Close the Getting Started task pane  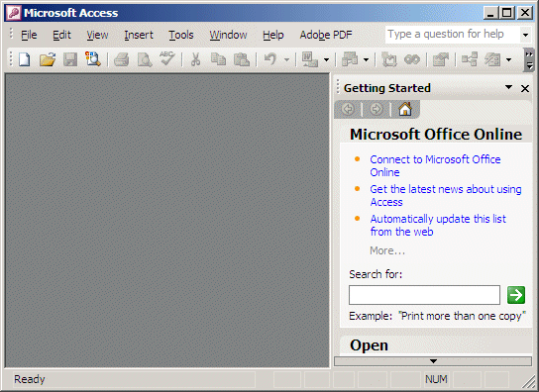pyautogui.click(x=525, y=89)
